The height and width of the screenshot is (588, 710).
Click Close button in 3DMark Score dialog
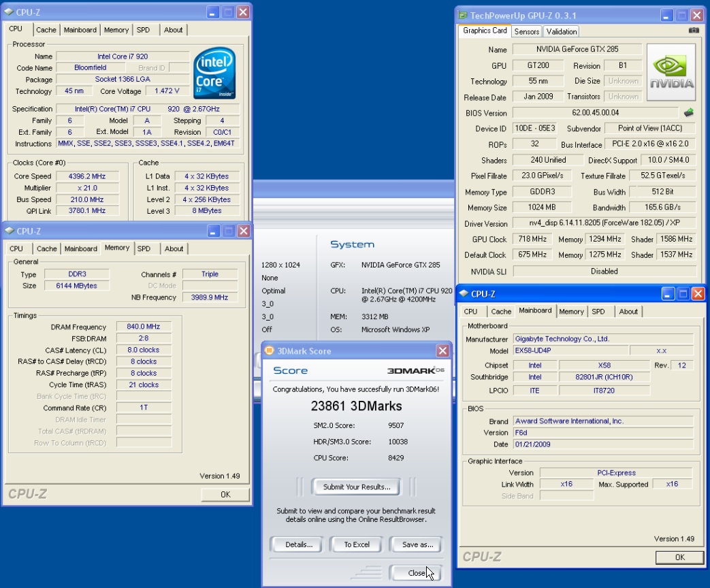(415, 572)
